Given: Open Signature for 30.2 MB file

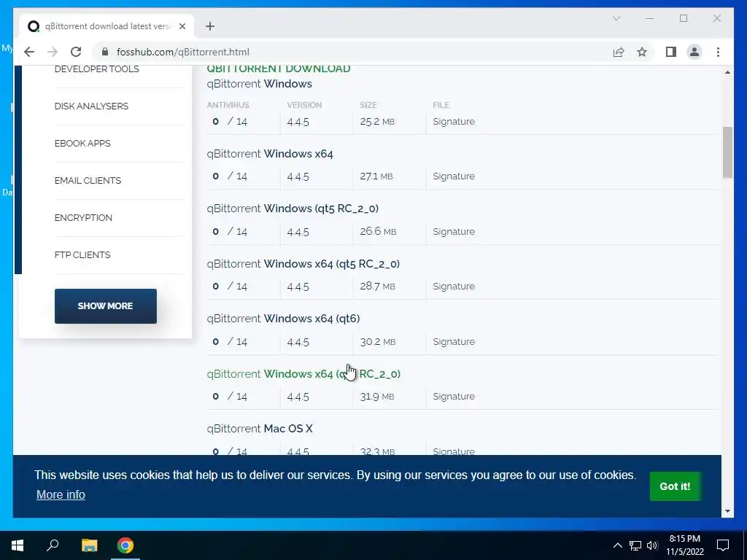Looking at the screenshot, I should pos(454,341).
